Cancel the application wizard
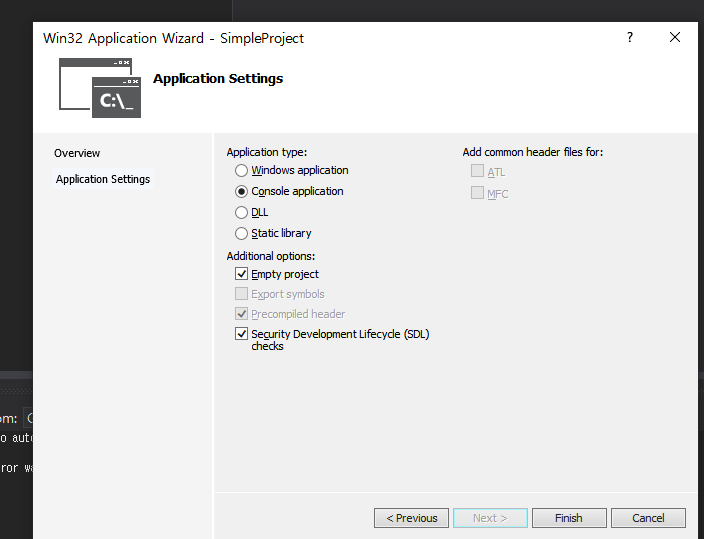 click(648, 518)
